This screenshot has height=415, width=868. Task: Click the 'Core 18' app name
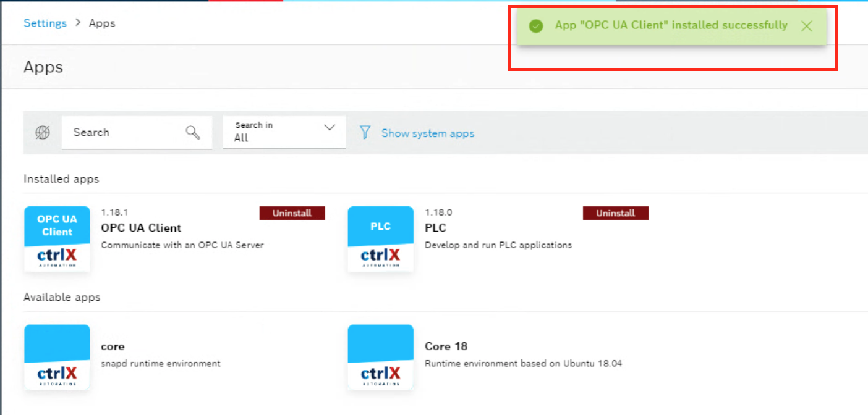[x=446, y=346]
